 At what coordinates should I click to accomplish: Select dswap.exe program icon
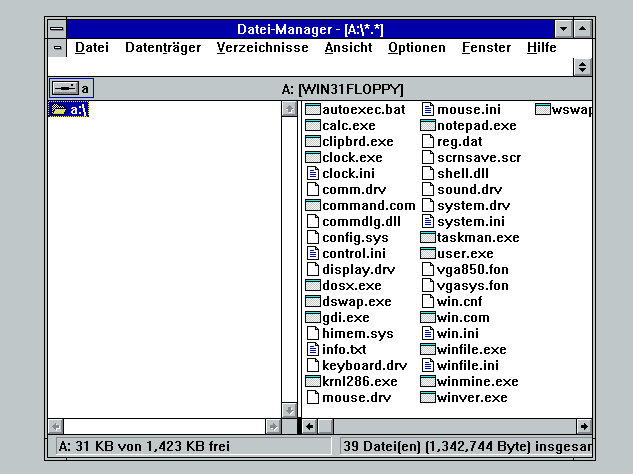click(x=313, y=301)
